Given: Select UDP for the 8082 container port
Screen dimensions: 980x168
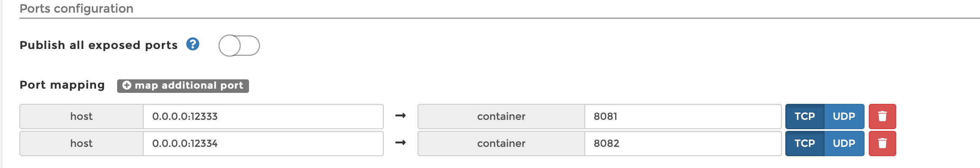Looking at the screenshot, I should [844, 144].
